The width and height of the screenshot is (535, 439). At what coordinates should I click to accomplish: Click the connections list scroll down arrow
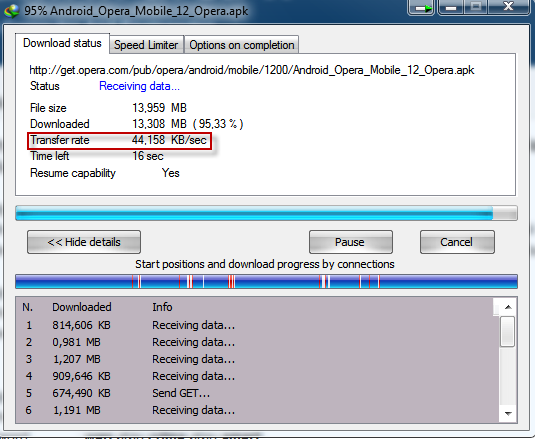point(508,414)
